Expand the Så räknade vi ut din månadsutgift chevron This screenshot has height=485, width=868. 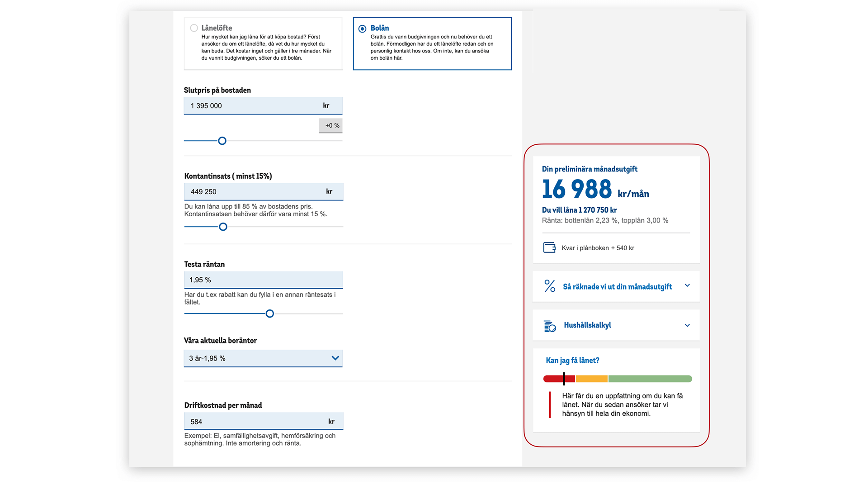point(687,285)
